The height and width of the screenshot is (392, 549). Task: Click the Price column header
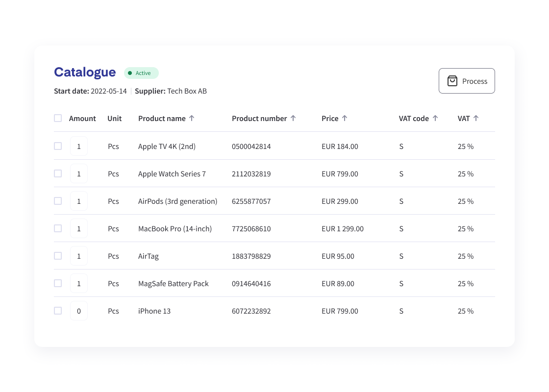coord(330,119)
